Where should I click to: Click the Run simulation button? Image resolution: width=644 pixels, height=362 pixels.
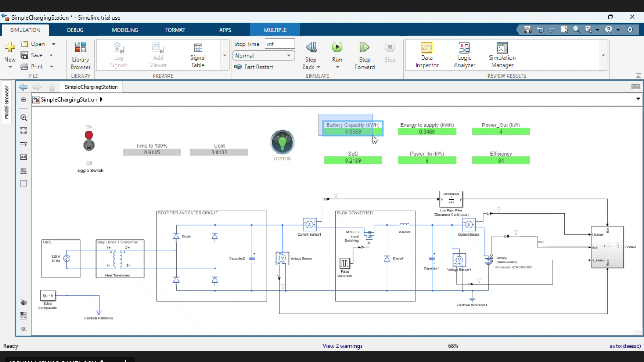pyautogui.click(x=337, y=47)
